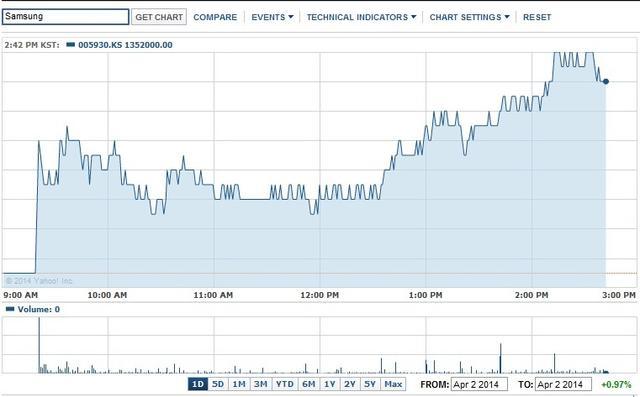Click the TO date field
Screen dimensions: 640x397
(564, 384)
